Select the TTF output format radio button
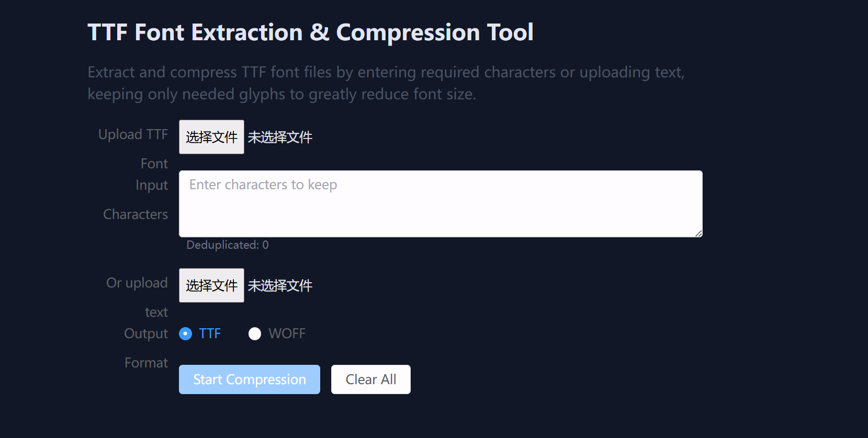This screenshot has width=868, height=438. click(x=186, y=333)
